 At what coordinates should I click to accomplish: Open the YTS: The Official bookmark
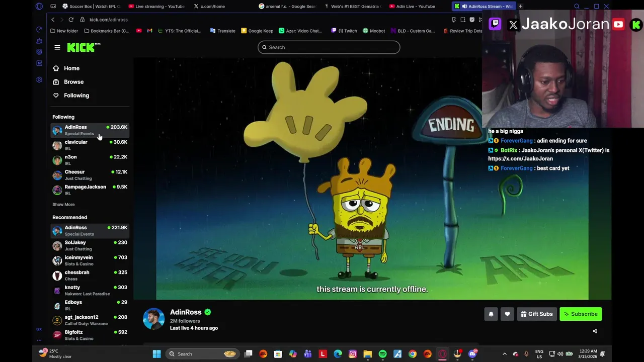[180, 31]
